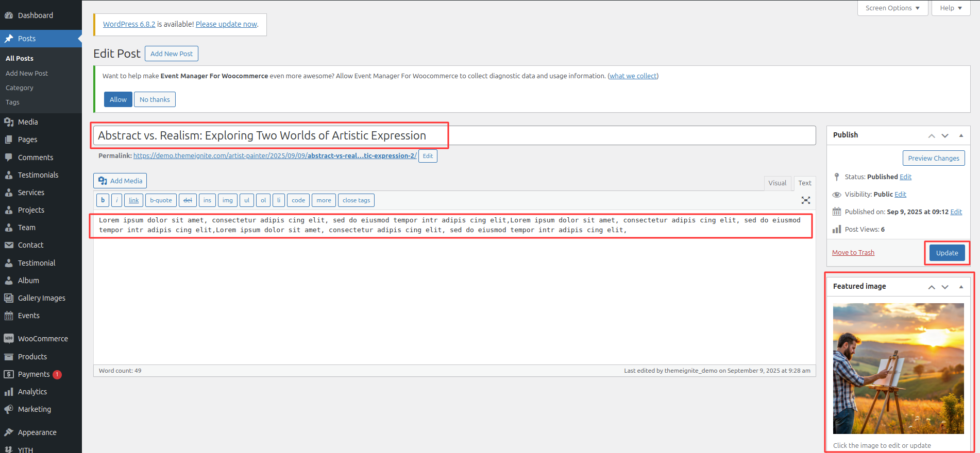The width and height of the screenshot is (980, 453).
Task: Click the Add Media button
Action: (120, 181)
